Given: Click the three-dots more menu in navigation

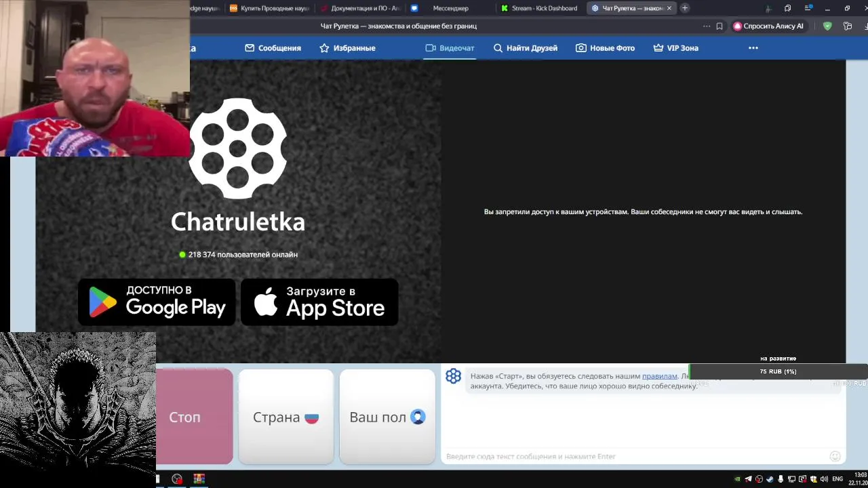Looking at the screenshot, I should pyautogui.click(x=753, y=48).
